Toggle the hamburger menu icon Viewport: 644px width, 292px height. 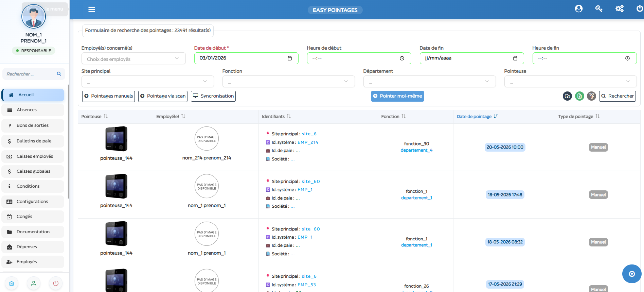point(92,10)
